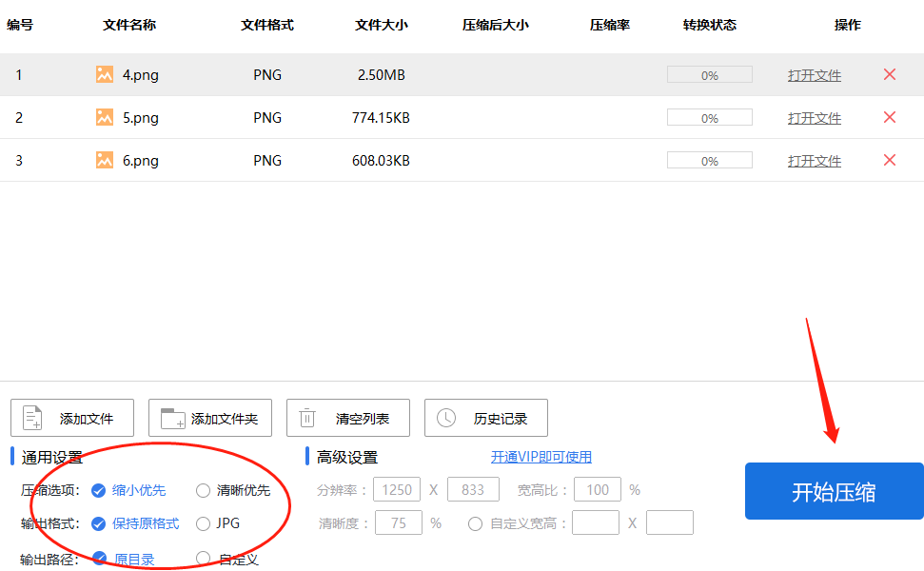
Task: Click the 清晰度 percentage input field
Action: tap(399, 522)
